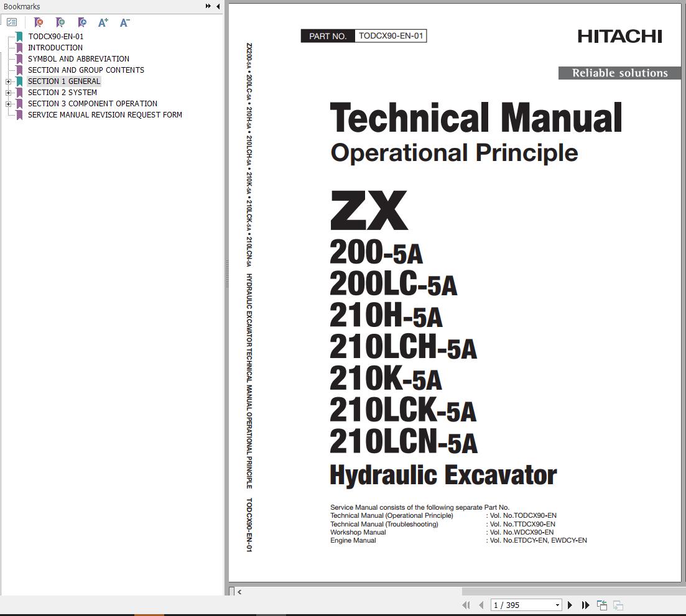Click the 210K-5A model text
Viewport: 686px width, 616px height.
(x=386, y=379)
